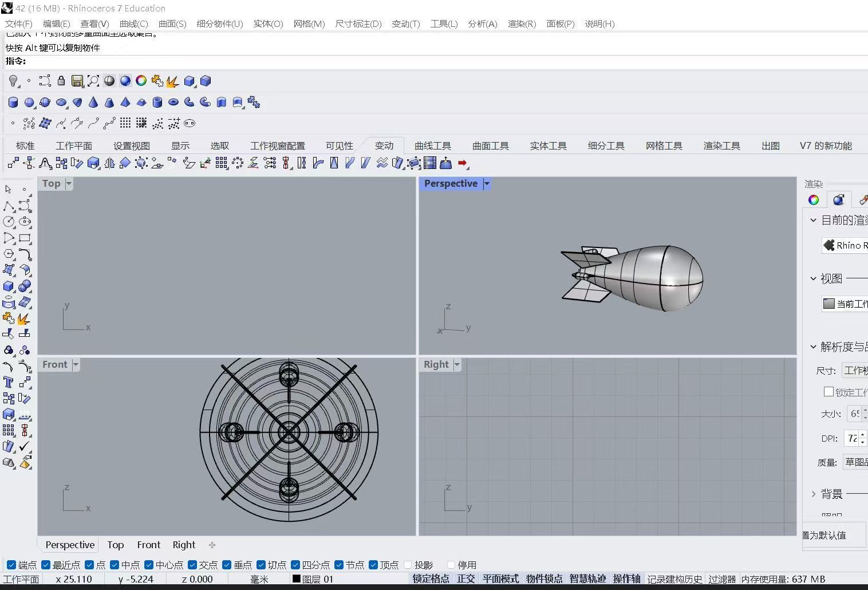Collapse the 解析度 section

click(813, 347)
